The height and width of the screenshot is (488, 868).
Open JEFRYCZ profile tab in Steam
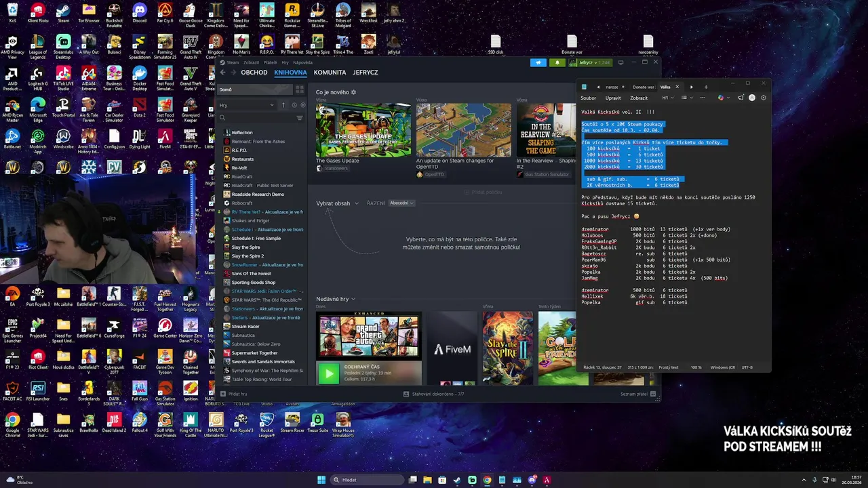366,72
